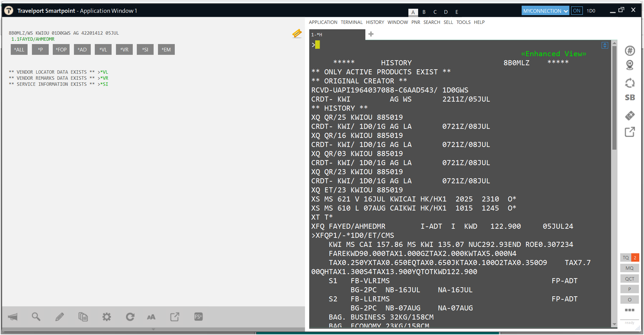
Task: Open the SEARCH menu
Action: coord(432,22)
